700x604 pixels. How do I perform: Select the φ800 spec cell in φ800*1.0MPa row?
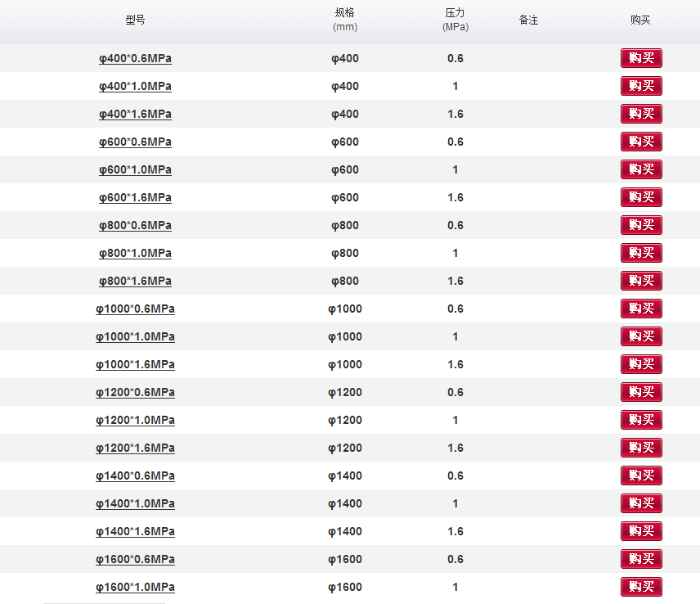pyautogui.click(x=345, y=254)
